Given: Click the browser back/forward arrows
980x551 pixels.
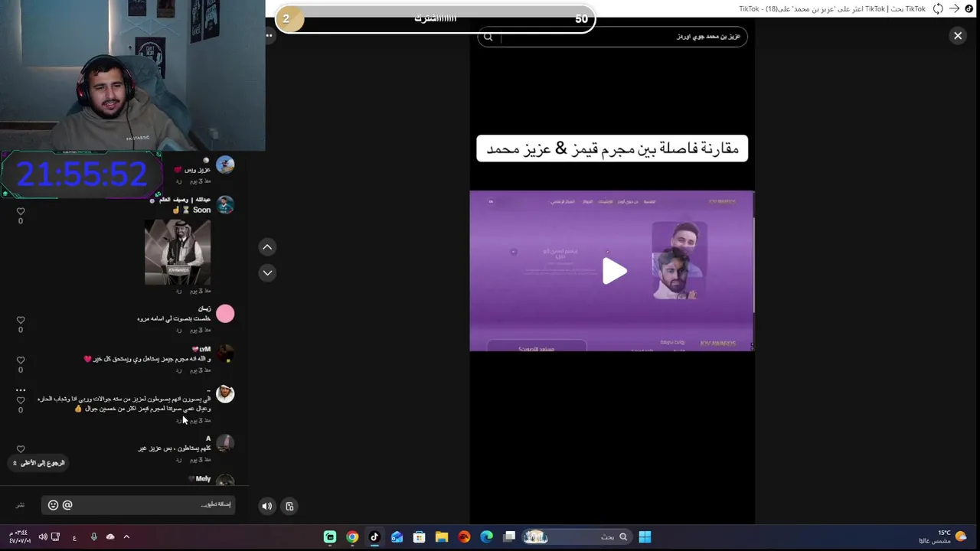Looking at the screenshot, I should click(x=954, y=8).
